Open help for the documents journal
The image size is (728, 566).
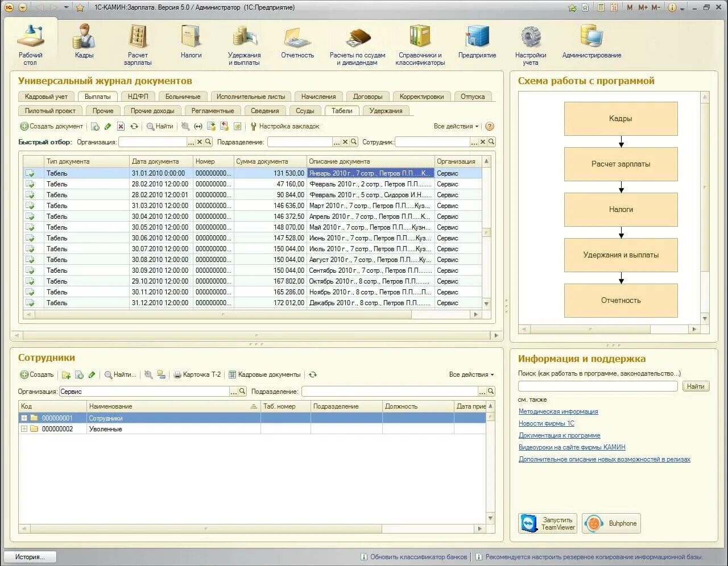coord(489,126)
